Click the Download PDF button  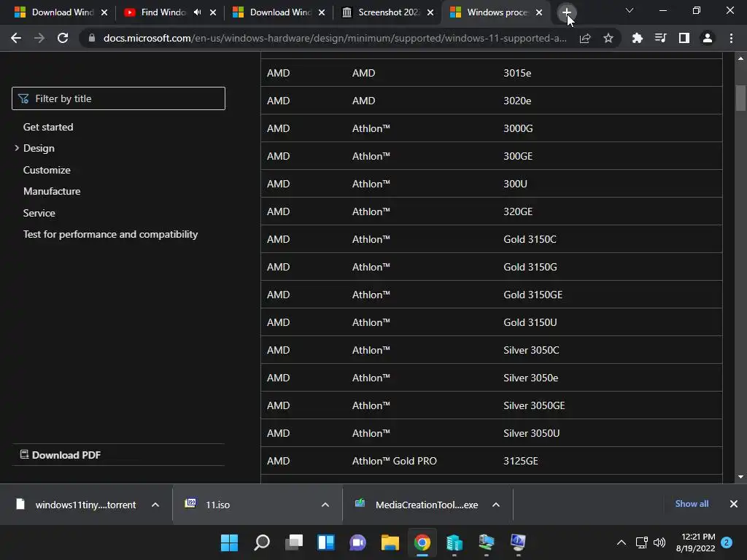point(61,455)
